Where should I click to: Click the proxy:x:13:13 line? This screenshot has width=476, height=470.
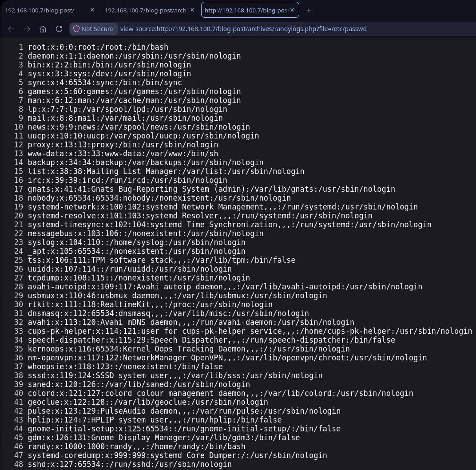[123, 145]
